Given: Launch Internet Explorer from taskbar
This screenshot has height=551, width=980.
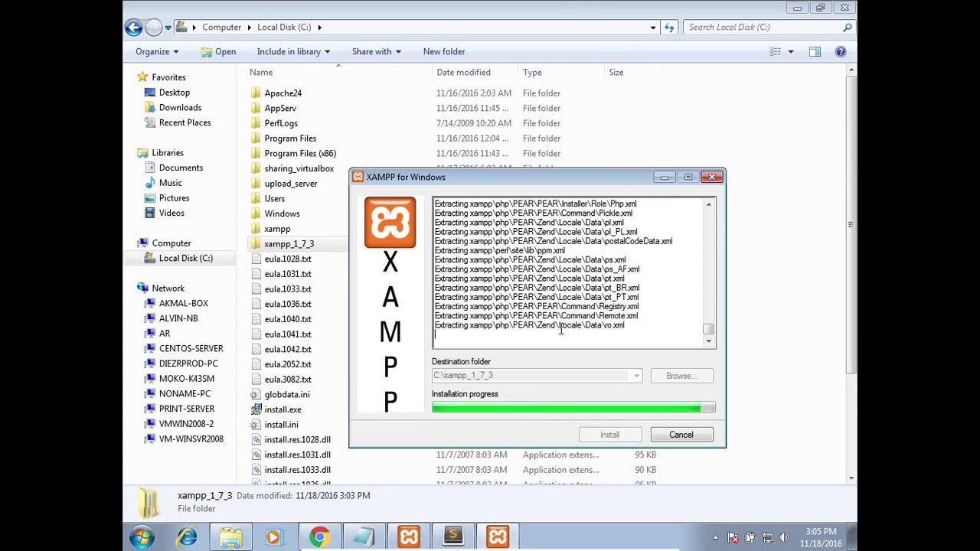Looking at the screenshot, I should [187, 537].
